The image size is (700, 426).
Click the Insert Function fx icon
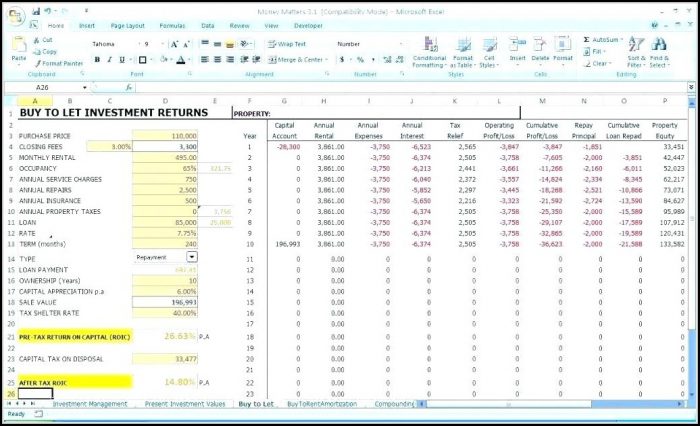coord(129,88)
